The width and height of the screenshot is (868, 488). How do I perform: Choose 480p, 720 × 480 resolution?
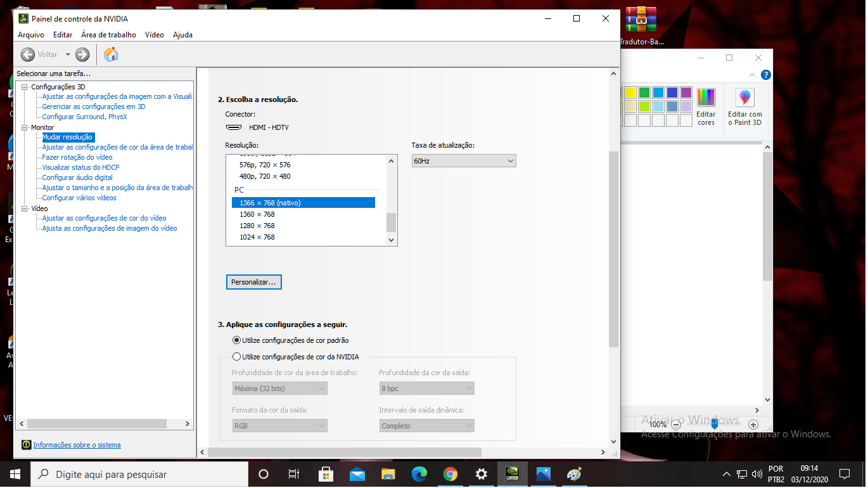(265, 176)
